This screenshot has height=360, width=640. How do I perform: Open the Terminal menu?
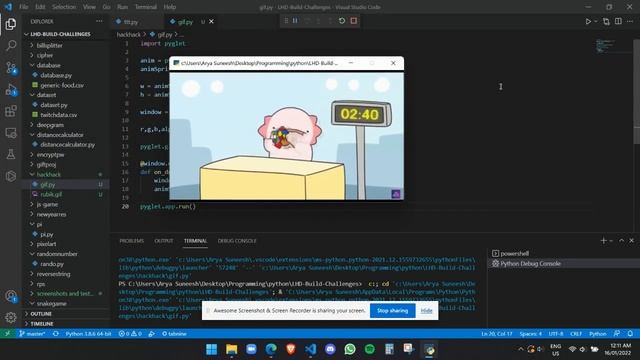[x=146, y=7]
